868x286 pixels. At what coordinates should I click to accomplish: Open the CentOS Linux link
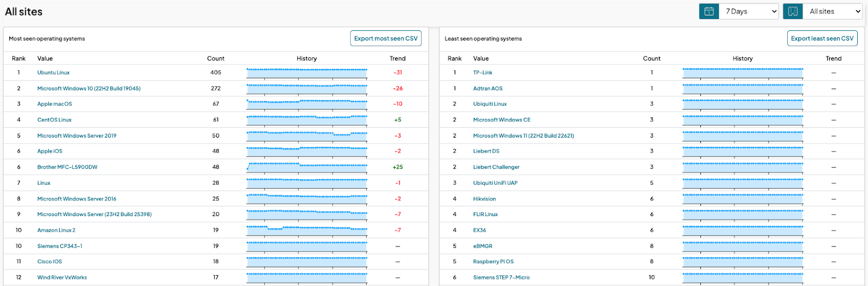[x=54, y=120]
